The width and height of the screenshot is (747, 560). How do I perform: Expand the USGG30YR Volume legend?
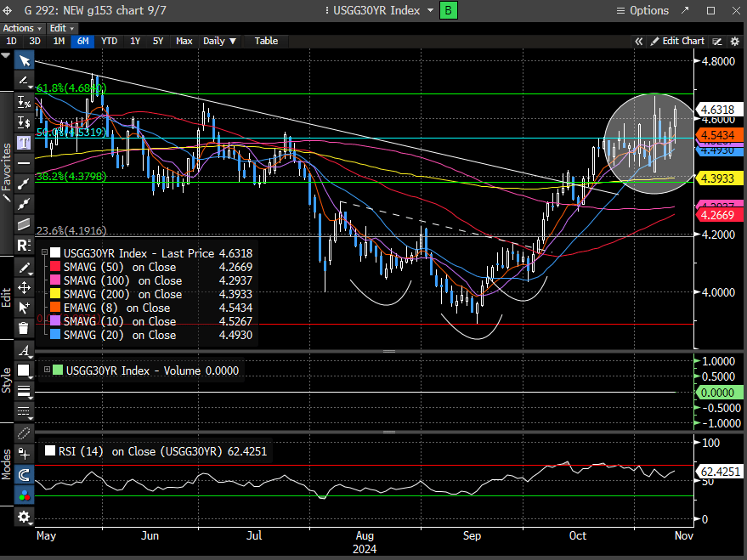[x=46, y=370]
